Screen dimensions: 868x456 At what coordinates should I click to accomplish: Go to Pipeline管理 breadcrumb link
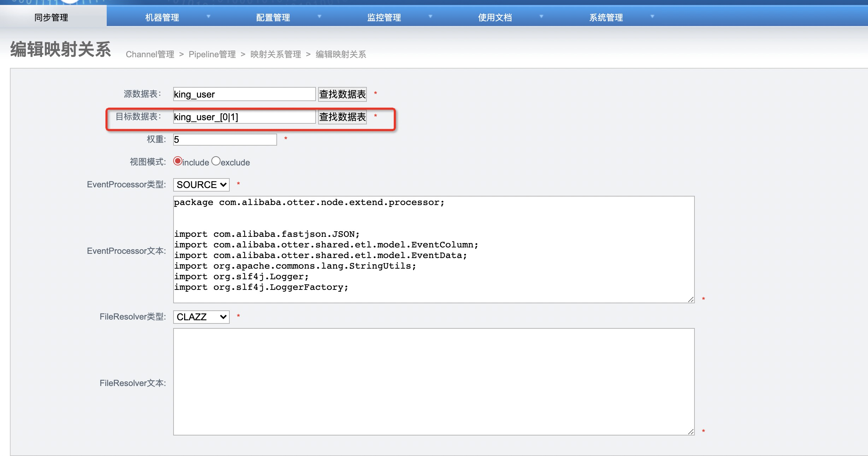(212, 54)
